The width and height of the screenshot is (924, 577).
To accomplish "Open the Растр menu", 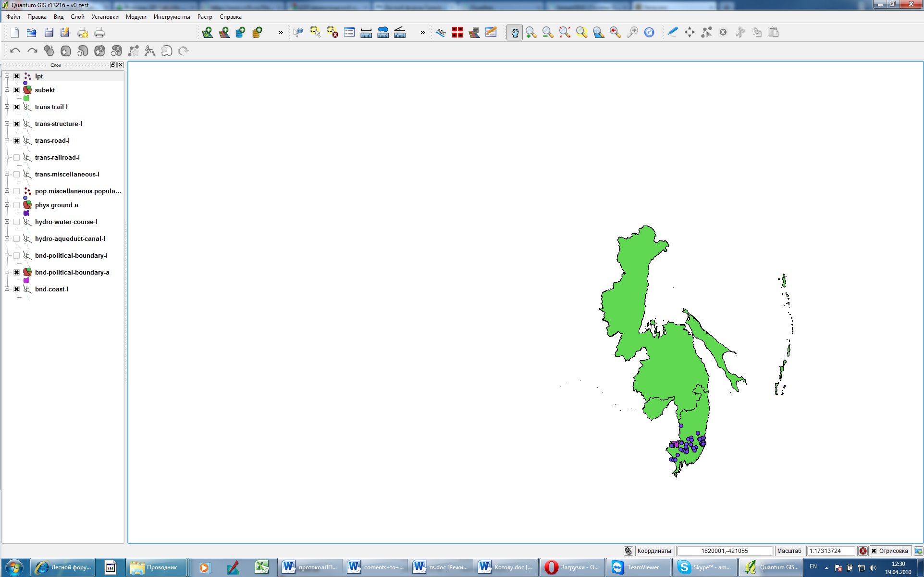I will (205, 17).
